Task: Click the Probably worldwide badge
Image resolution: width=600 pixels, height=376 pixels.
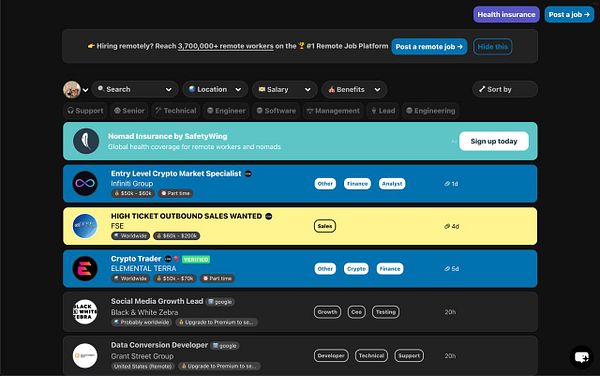Action: tap(142, 322)
